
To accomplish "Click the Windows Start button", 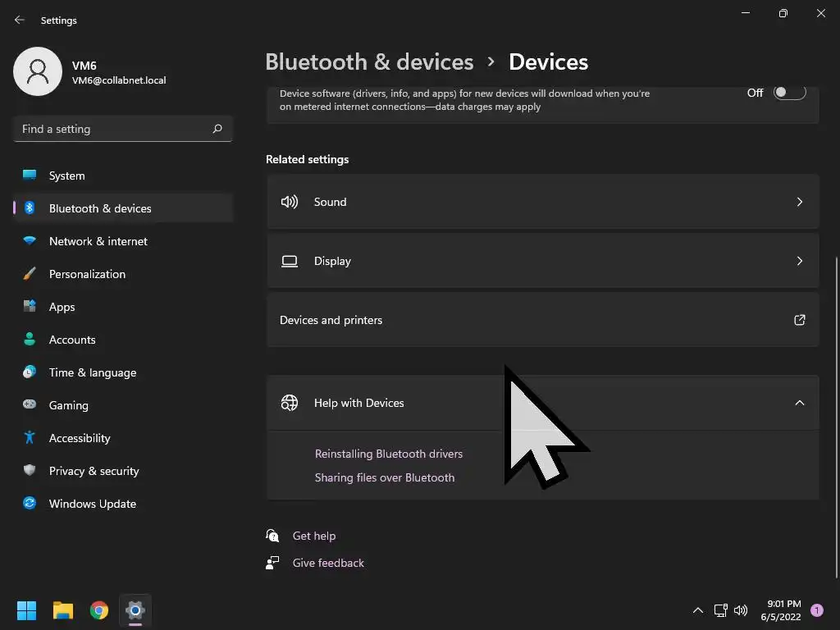I will [27, 610].
